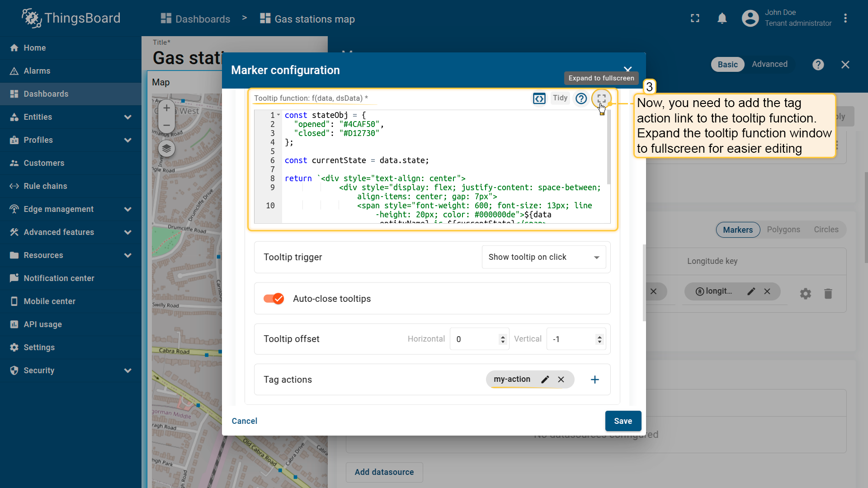Open the notifications bell
The height and width of the screenshot is (488, 868).
[722, 19]
